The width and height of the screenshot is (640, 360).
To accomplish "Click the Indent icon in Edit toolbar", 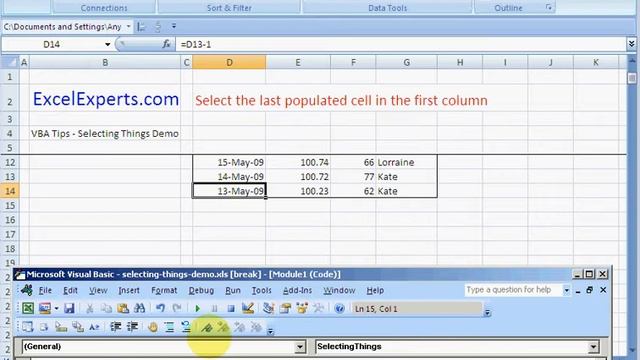I will [x=116, y=327].
